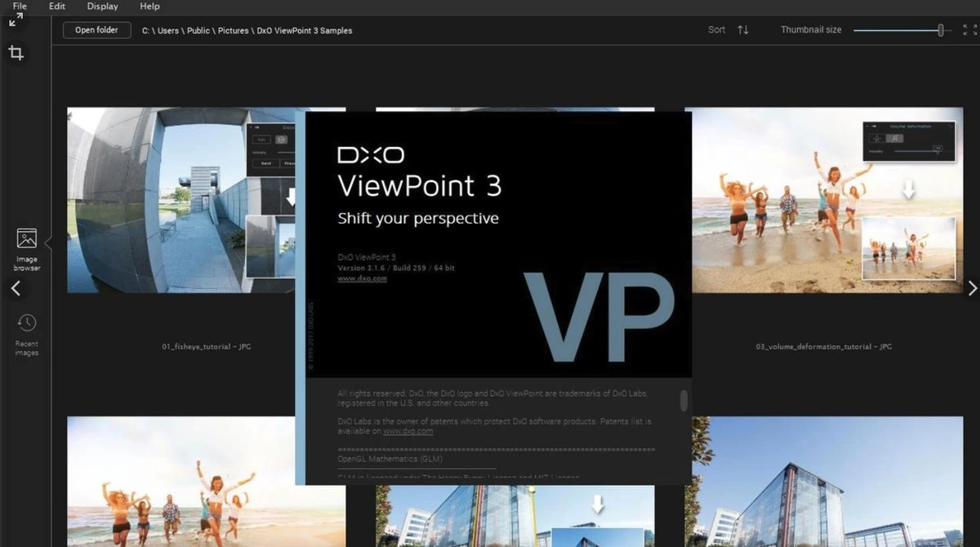Screen dimensions: 980x547
Task: Click the fullscreen icon next to the thumbnail slider
Action: click(x=969, y=30)
